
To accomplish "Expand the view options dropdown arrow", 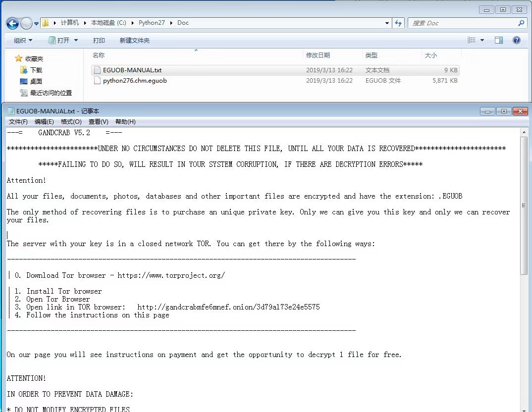I will tap(482, 40).
